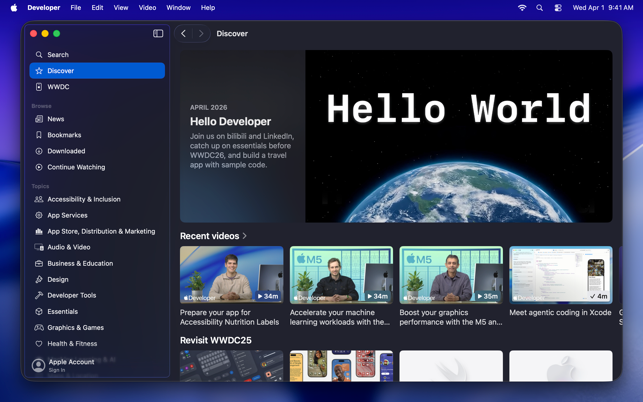The image size is (643, 402).
Task: Open Prepare your app for Accessibility title
Action: click(x=229, y=317)
